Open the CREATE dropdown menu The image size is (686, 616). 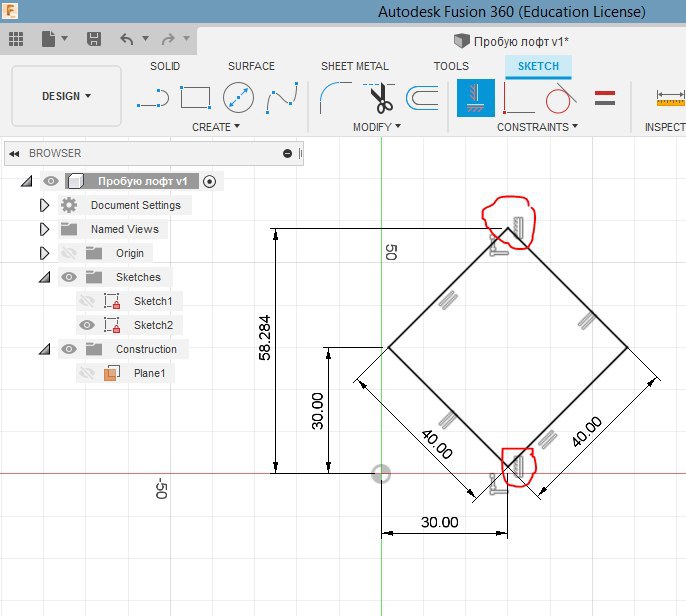point(216,127)
